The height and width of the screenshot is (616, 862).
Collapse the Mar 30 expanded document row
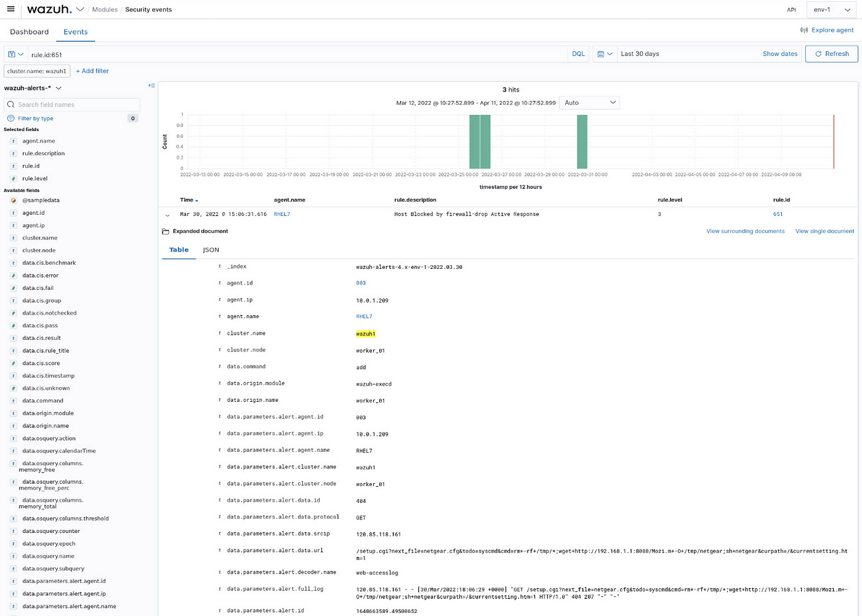(167, 215)
